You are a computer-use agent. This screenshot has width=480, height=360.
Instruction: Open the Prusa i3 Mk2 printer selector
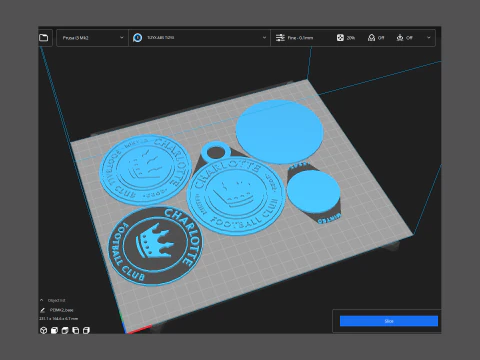click(x=92, y=38)
